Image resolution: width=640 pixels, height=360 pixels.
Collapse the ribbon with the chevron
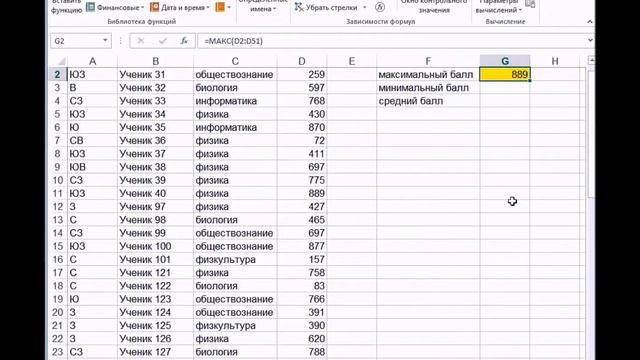(x=589, y=22)
